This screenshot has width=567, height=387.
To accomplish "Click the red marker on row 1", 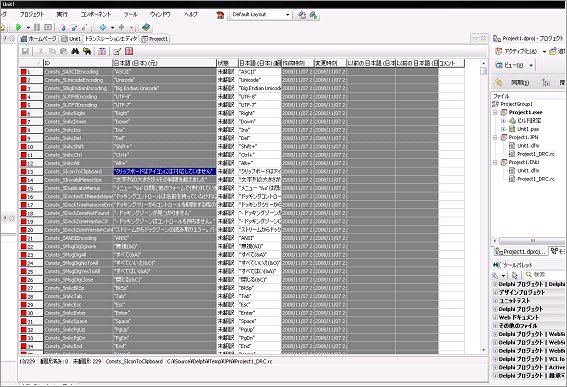I will (24, 72).
